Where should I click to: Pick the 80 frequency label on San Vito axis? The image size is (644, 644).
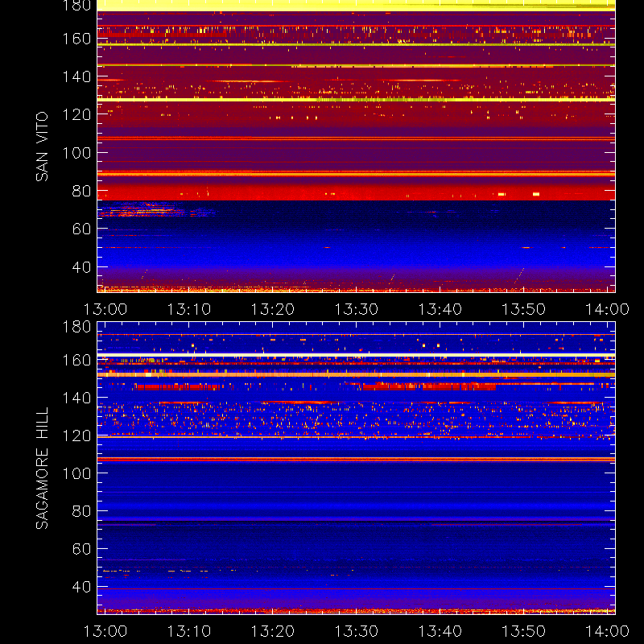point(82,191)
